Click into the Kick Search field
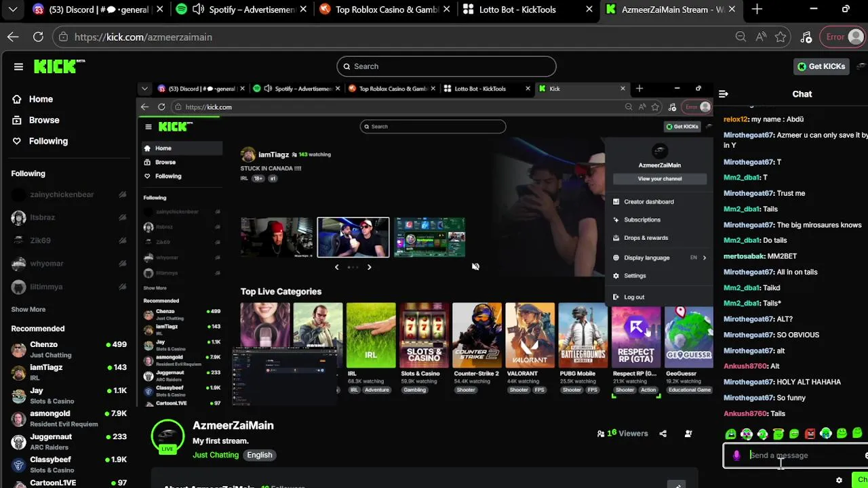Image resolution: width=868 pixels, height=488 pixels. pos(446,66)
